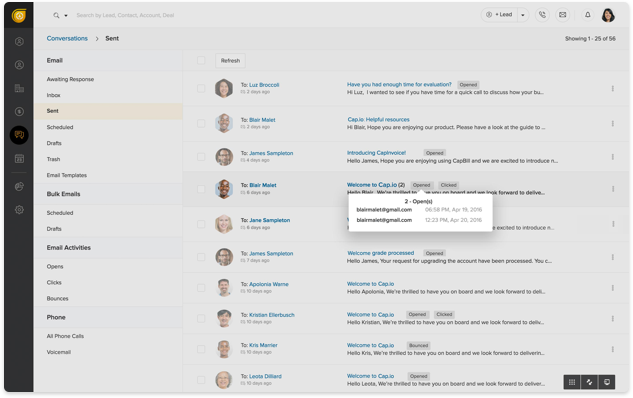The width and height of the screenshot is (633, 398).
Task: Open more options for Luz Broccoli email
Action: click(x=612, y=88)
